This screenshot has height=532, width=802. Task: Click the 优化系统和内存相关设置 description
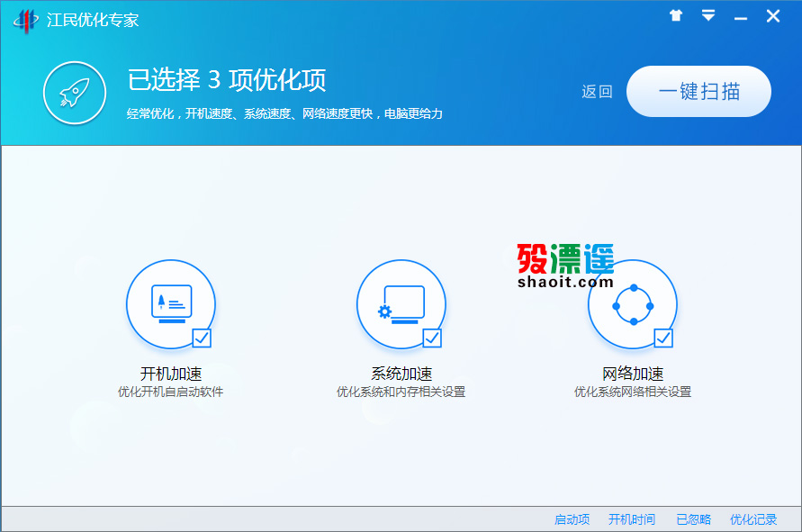401,392
